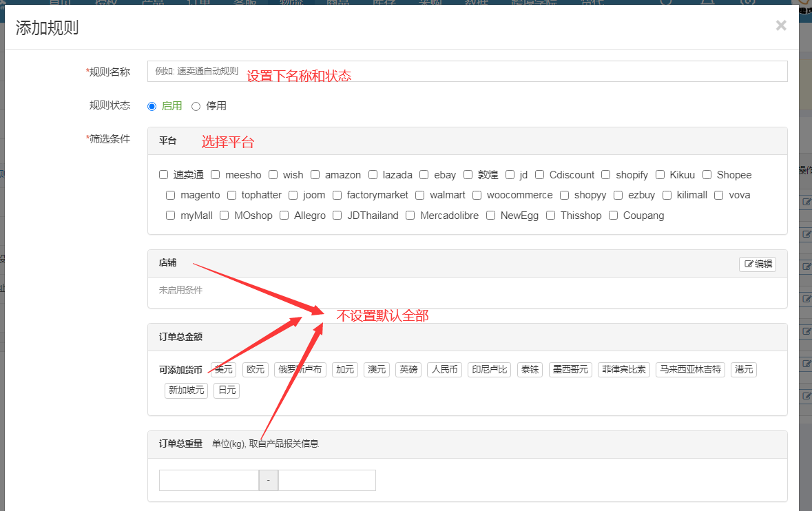
Task: Select the 停用 radio button
Action: click(x=196, y=106)
